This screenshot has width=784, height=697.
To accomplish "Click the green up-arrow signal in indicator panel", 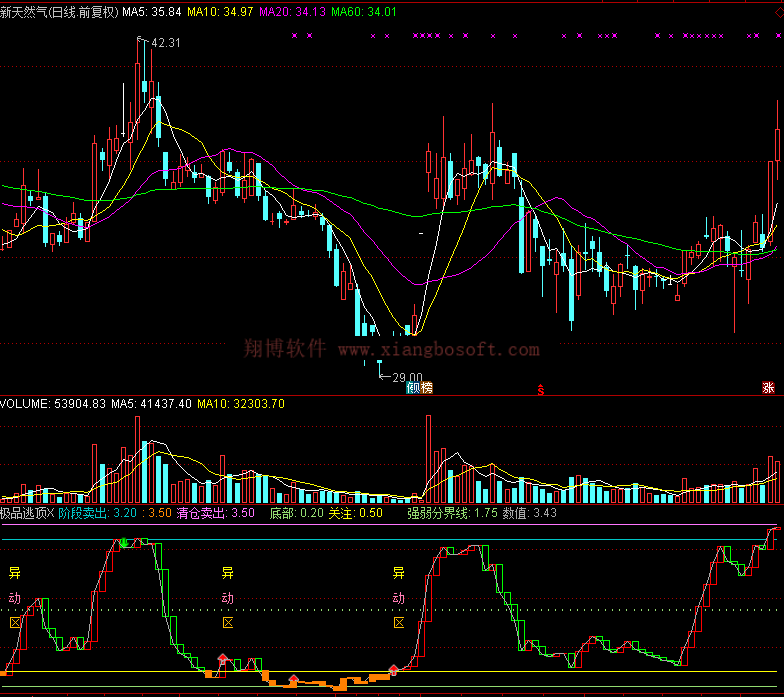I will coord(123,543).
